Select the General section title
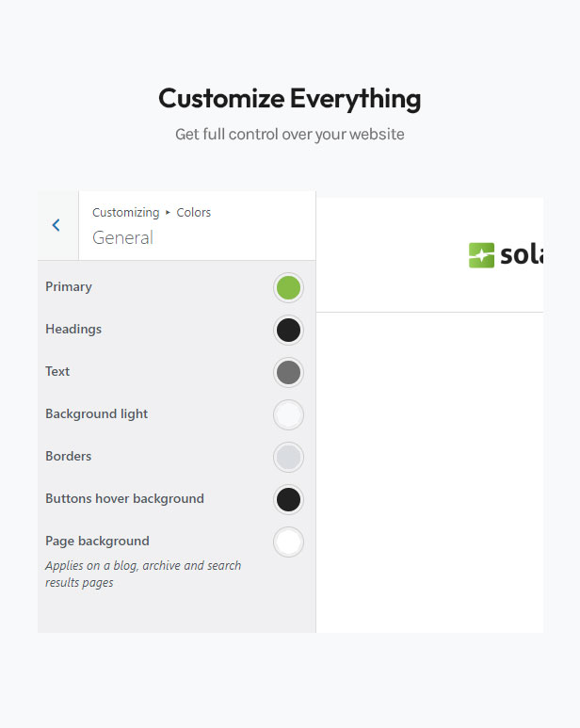This screenshot has width=580, height=728. (x=122, y=238)
